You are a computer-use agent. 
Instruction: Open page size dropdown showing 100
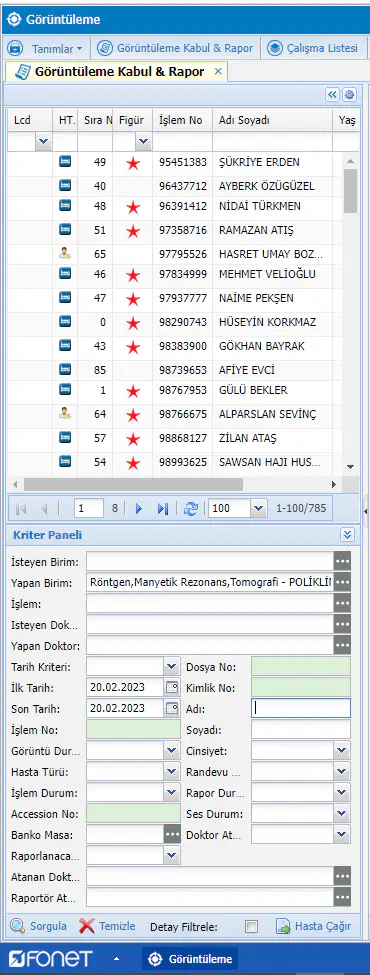point(259,509)
